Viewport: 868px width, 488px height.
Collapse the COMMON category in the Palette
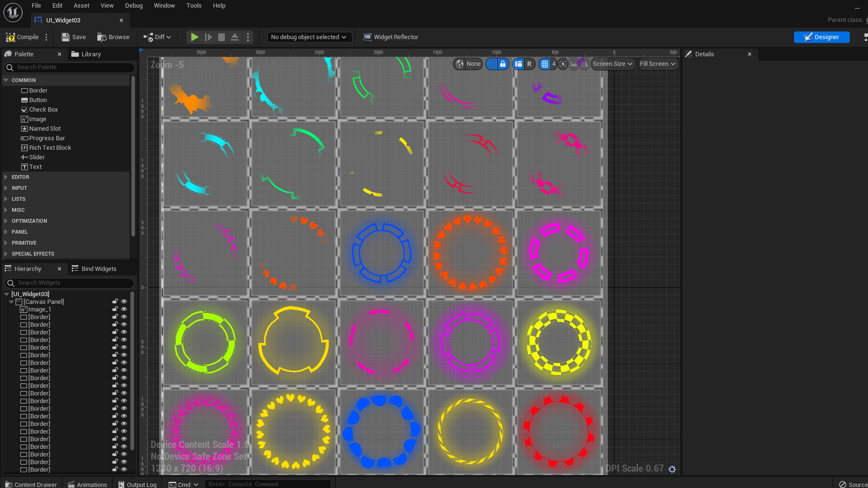6,80
